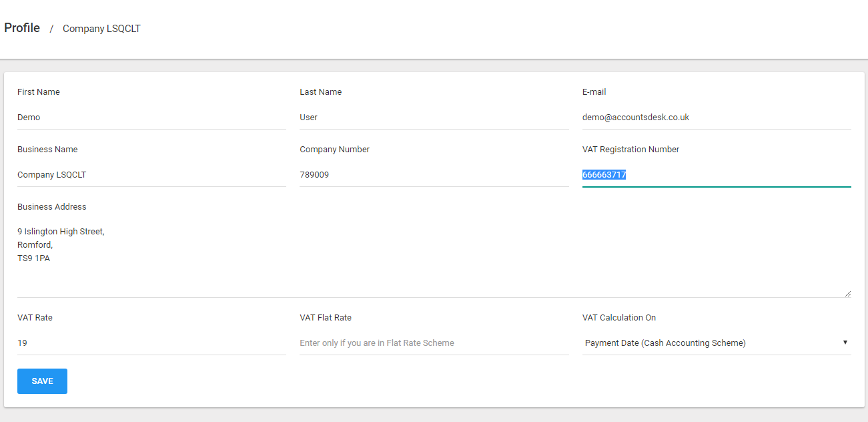Select the E-mail input field
Screen dimensions: 868x422
(716, 118)
